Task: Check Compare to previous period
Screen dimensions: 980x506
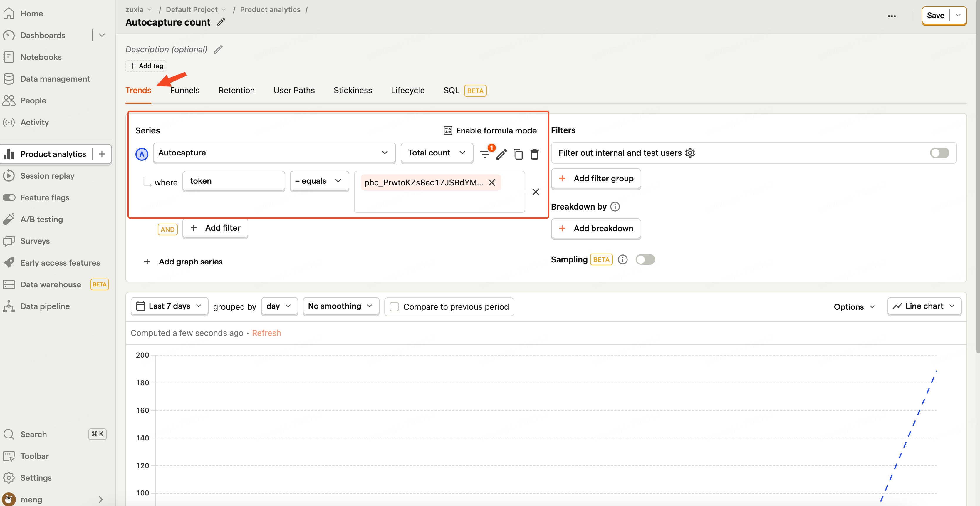Action: (x=395, y=307)
